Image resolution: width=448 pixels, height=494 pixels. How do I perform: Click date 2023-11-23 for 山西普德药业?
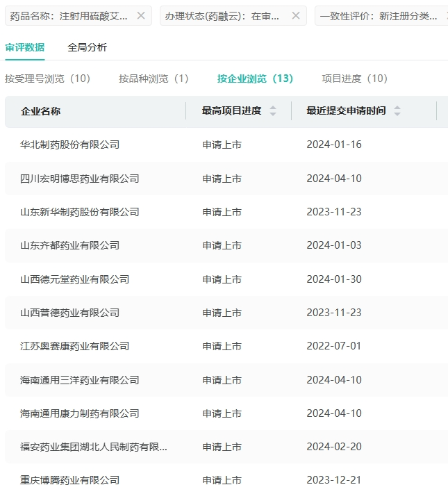click(x=334, y=313)
